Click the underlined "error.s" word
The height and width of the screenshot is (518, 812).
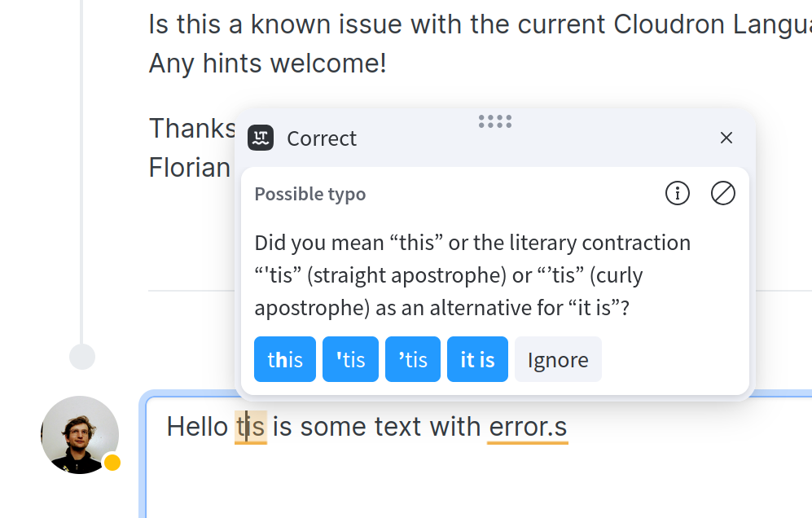pyautogui.click(x=528, y=428)
